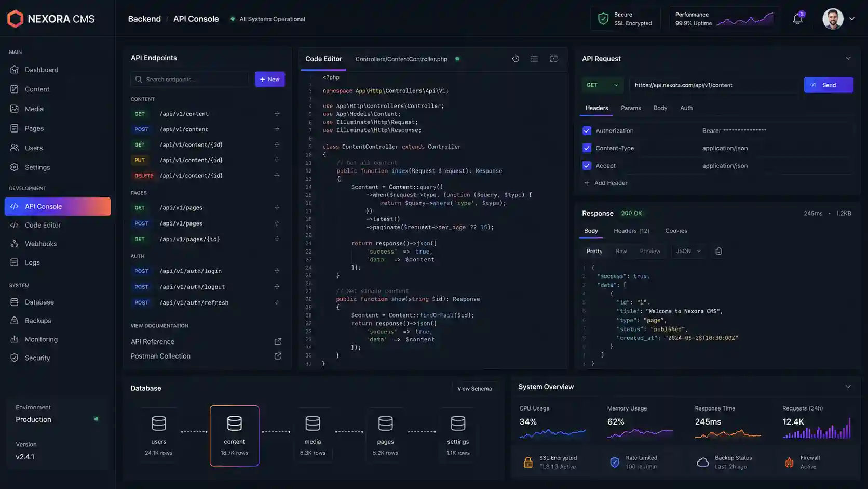Copy the response body with clipboard icon
868x489 pixels.
(x=718, y=251)
